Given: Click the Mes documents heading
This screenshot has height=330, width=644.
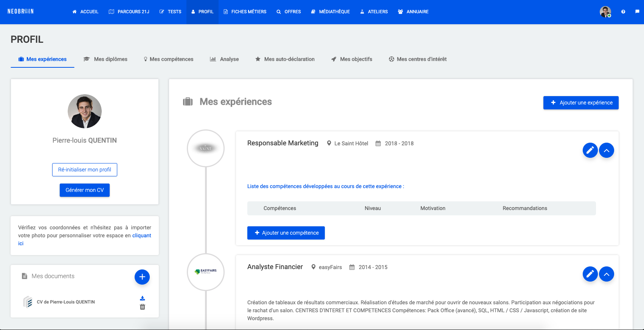Looking at the screenshot, I should click(53, 276).
